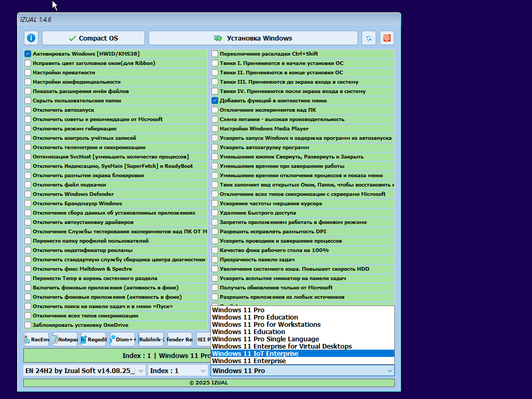Select Windows 11 Enterprise option

[303, 361]
